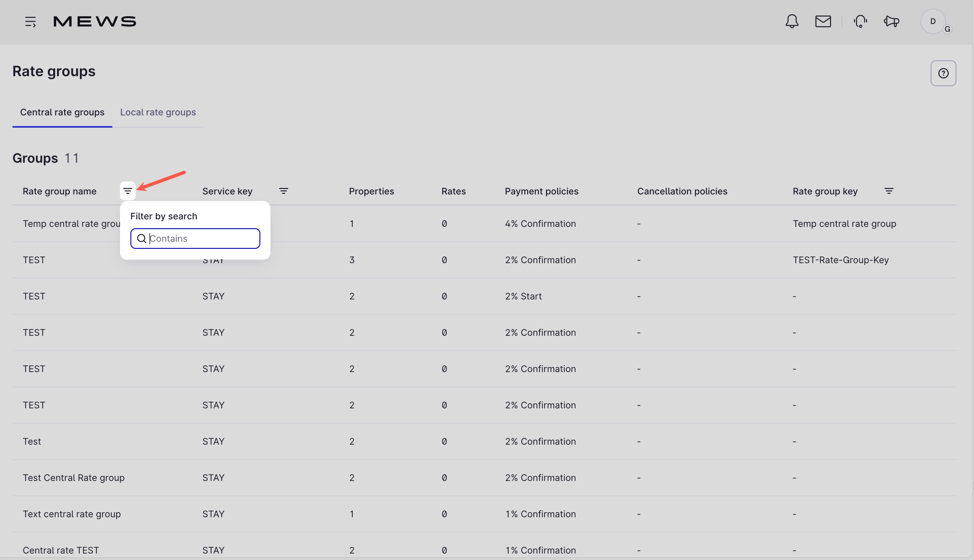Click the Groups 11 heading
This screenshot has width=974, height=560.
click(x=45, y=158)
